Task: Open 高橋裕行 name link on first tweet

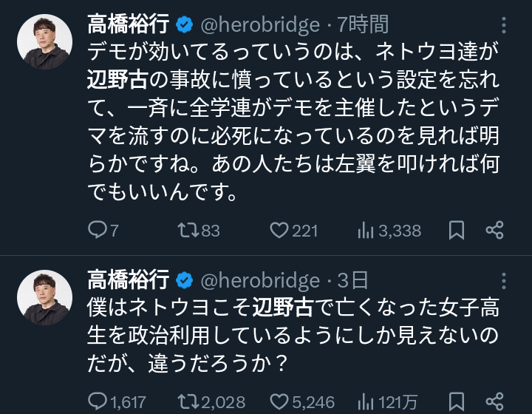Action: 129,24
